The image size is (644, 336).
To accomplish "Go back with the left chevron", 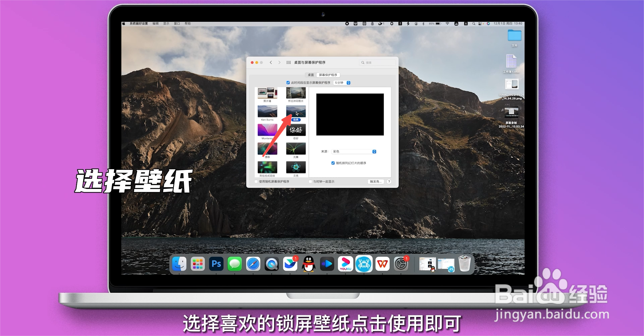I will [x=271, y=62].
